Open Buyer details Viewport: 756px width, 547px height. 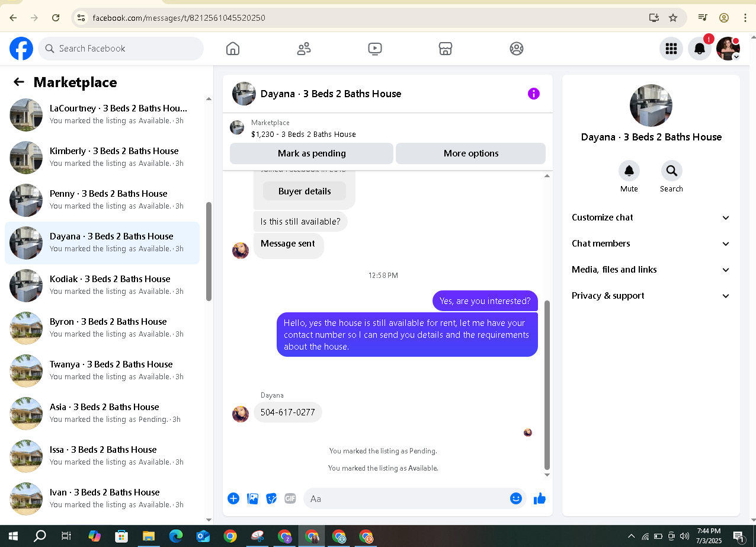305,191
